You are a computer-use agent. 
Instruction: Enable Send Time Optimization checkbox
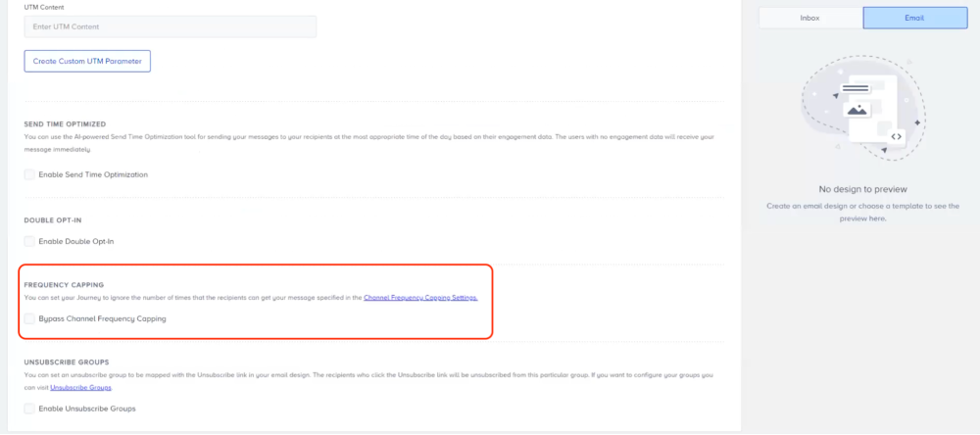[x=29, y=174]
